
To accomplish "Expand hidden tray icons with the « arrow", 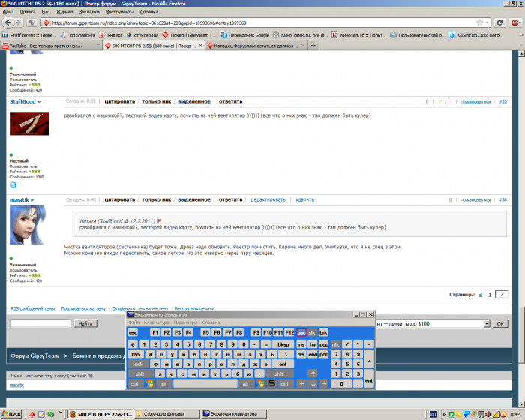I will pos(445,414).
